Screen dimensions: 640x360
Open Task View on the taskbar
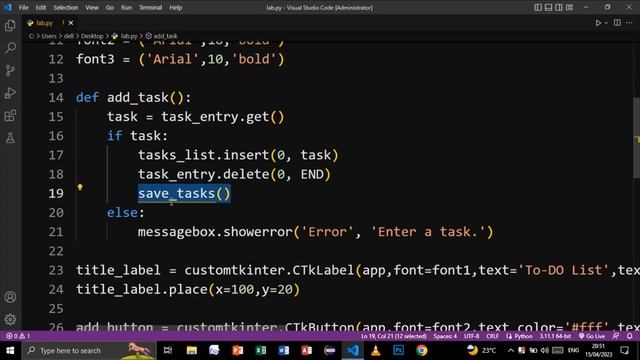point(168,350)
